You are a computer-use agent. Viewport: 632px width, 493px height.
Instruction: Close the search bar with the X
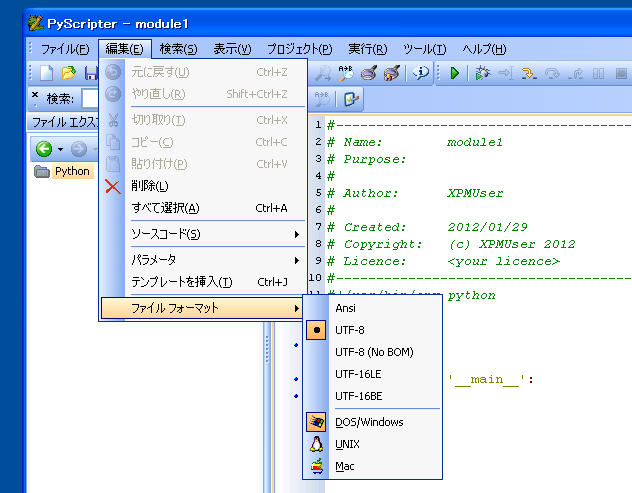coord(35,95)
